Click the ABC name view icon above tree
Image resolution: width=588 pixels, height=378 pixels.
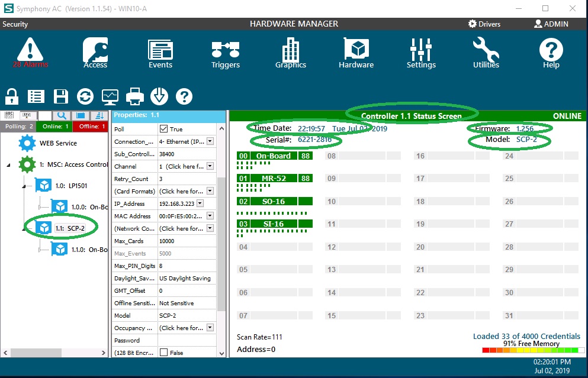[x=9, y=115]
